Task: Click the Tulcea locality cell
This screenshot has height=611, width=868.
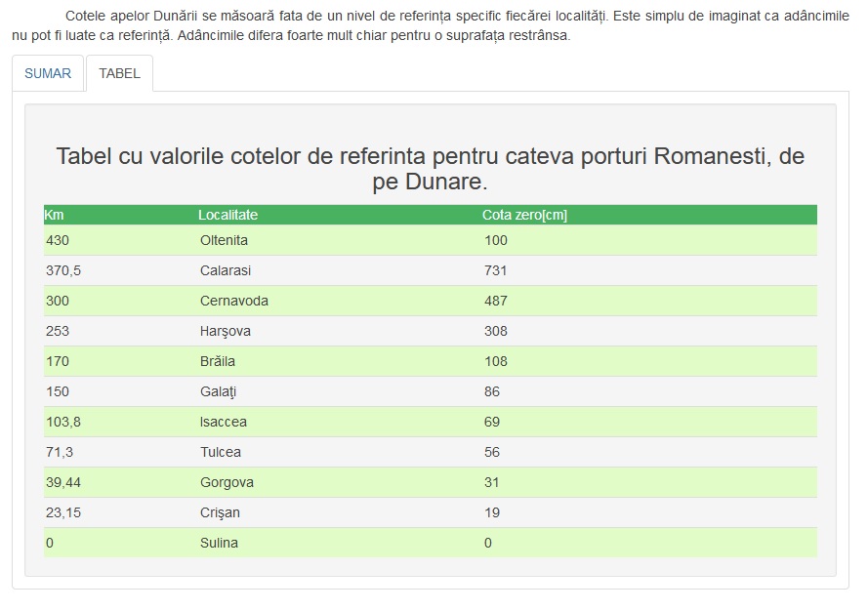Action: pos(221,452)
